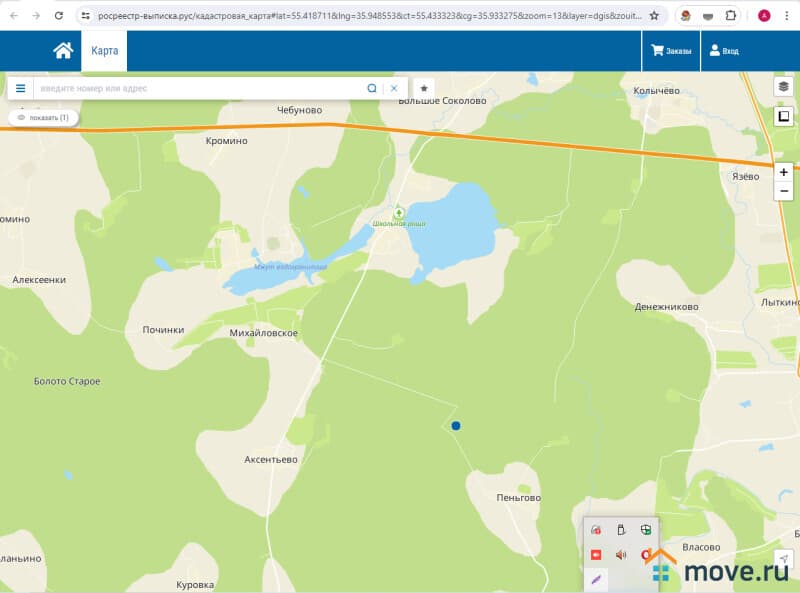This screenshot has height=593, width=800.
Task: Toggle the показать (1) visibility button
Action: [43, 118]
